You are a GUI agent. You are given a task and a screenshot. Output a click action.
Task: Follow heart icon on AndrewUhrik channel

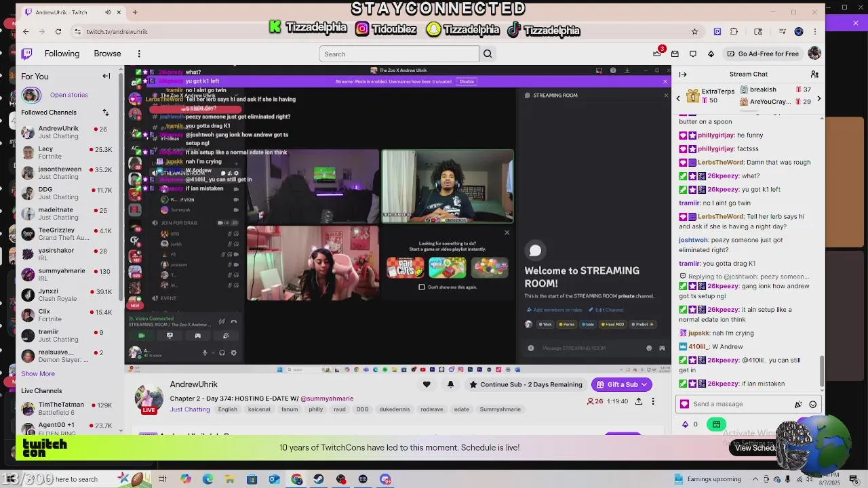click(x=427, y=384)
